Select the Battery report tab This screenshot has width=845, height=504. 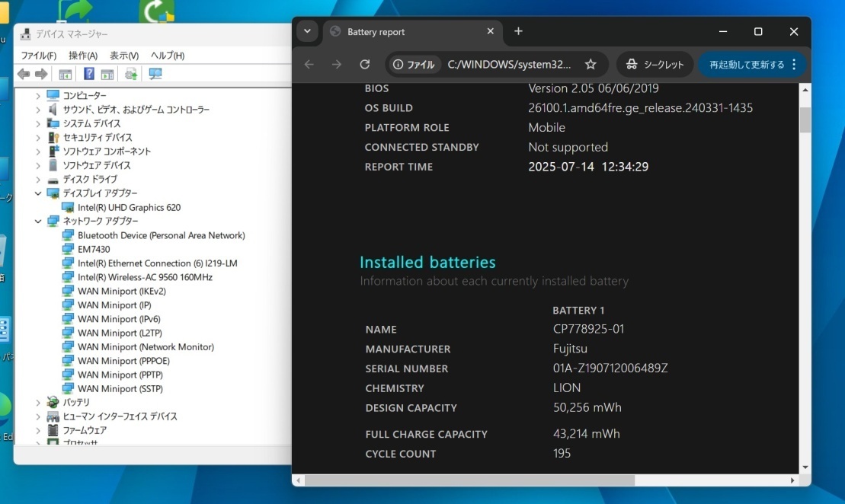[x=413, y=32]
